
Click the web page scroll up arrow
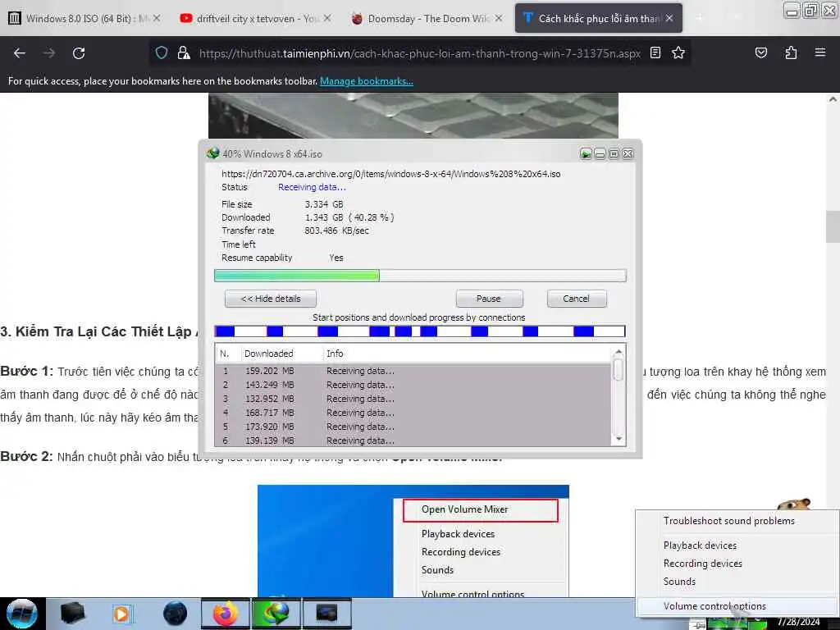point(833,99)
